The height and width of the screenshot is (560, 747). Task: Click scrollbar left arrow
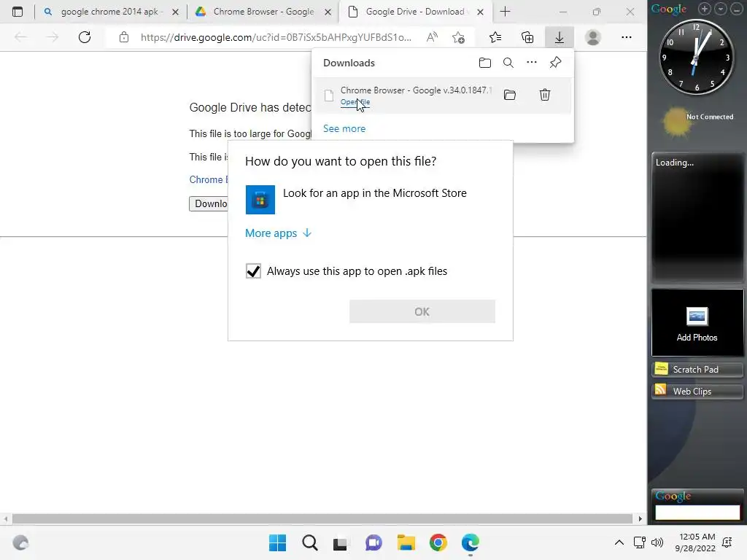click(x=6, y=518)
